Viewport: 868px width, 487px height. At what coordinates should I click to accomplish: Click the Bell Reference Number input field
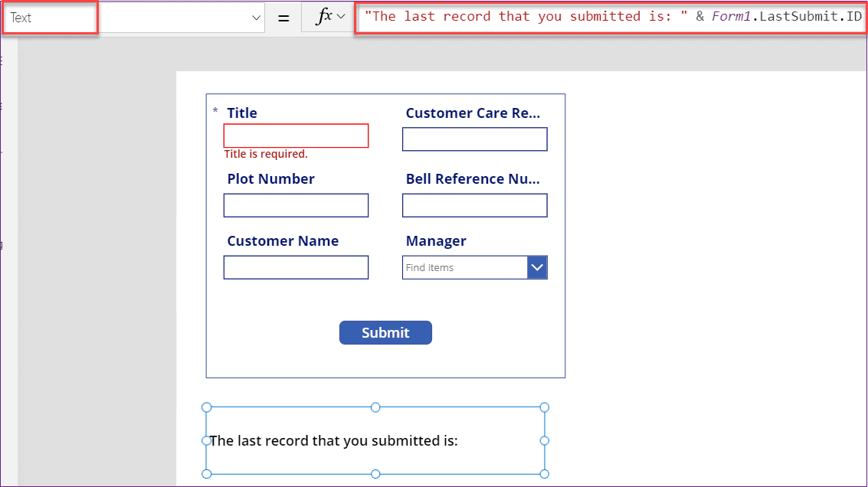click(474, 205)
